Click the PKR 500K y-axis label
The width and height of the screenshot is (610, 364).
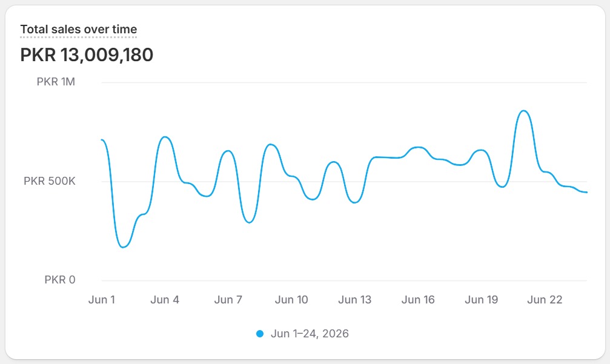50,181
